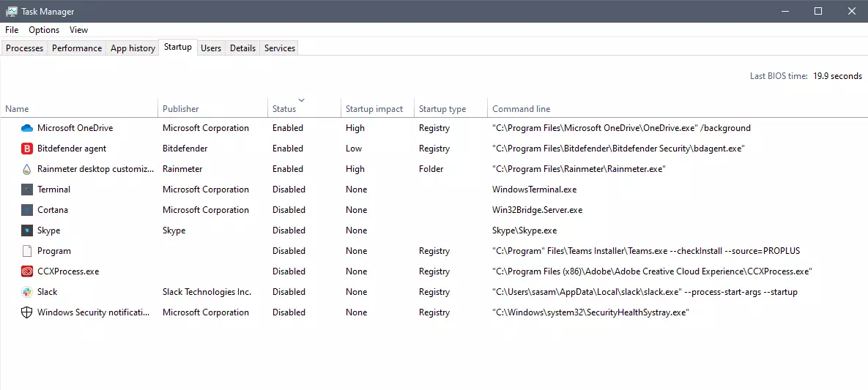Select the Startup tab
This screenshot has height=390, width=868.
pos(178,47)
